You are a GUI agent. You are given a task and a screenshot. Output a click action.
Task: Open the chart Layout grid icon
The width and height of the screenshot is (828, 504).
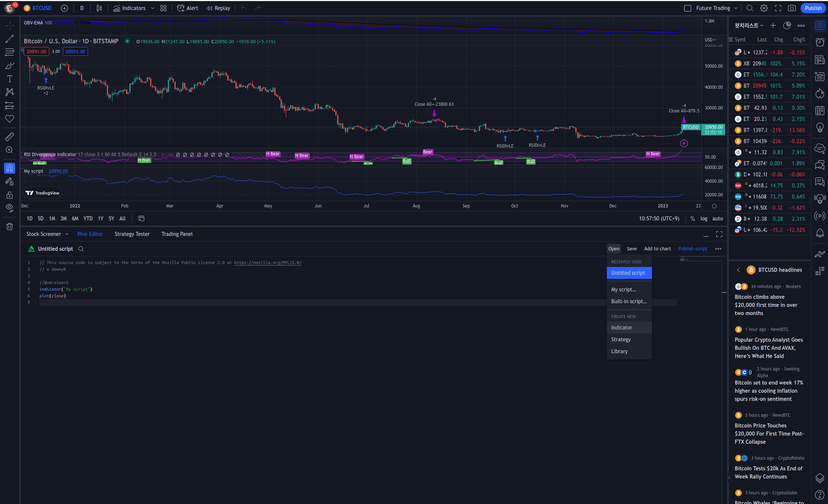click(163, 8)
